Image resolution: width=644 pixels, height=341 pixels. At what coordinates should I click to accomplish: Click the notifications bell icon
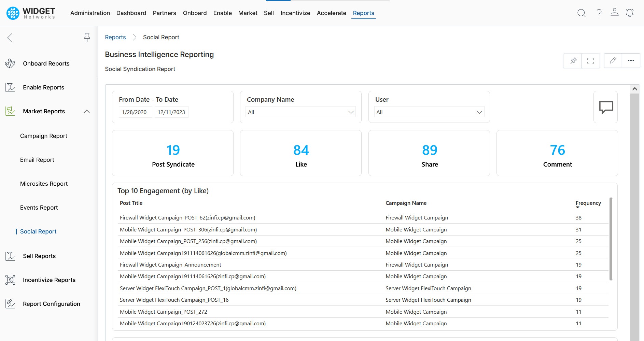coord(629,13)
